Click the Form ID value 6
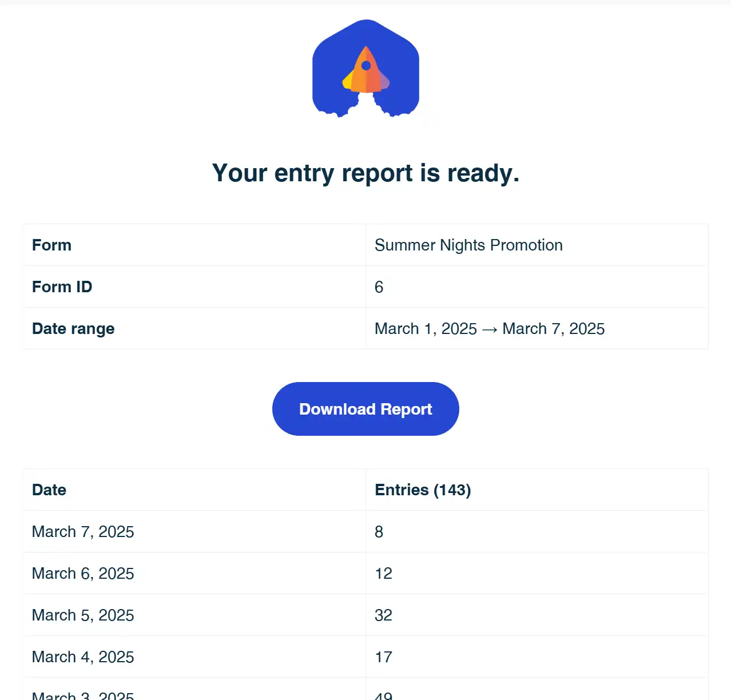The image size is (731, 700). (x=379, y=287)
